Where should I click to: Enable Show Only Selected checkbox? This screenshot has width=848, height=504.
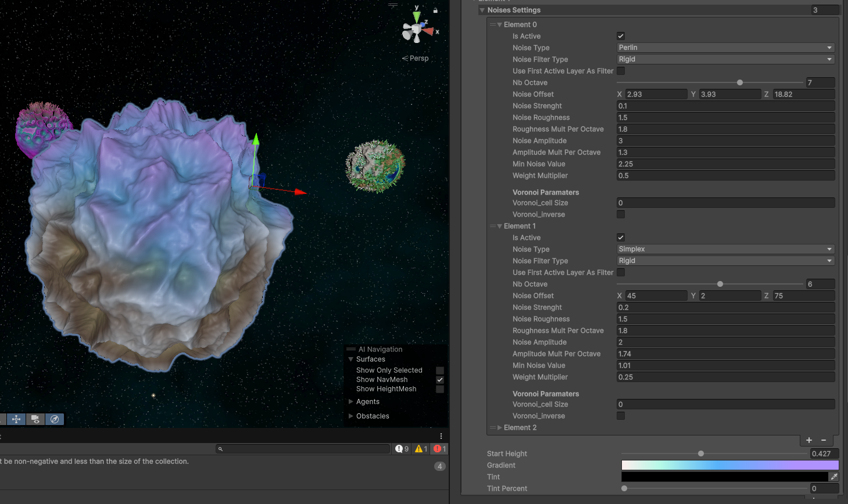click(440, 370)
